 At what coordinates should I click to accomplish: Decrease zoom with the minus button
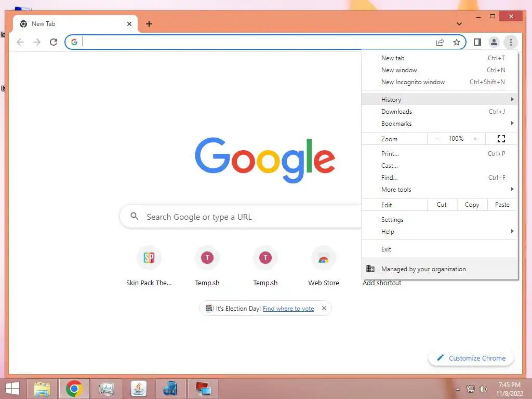[x=437, y=138]
